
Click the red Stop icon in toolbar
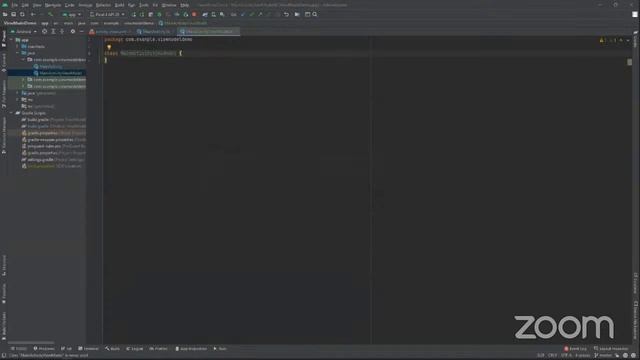[194, 14]
